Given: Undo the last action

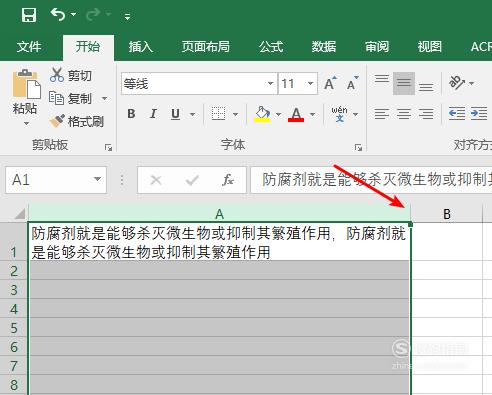Looking at the screenshot, I should coord(58,14).
